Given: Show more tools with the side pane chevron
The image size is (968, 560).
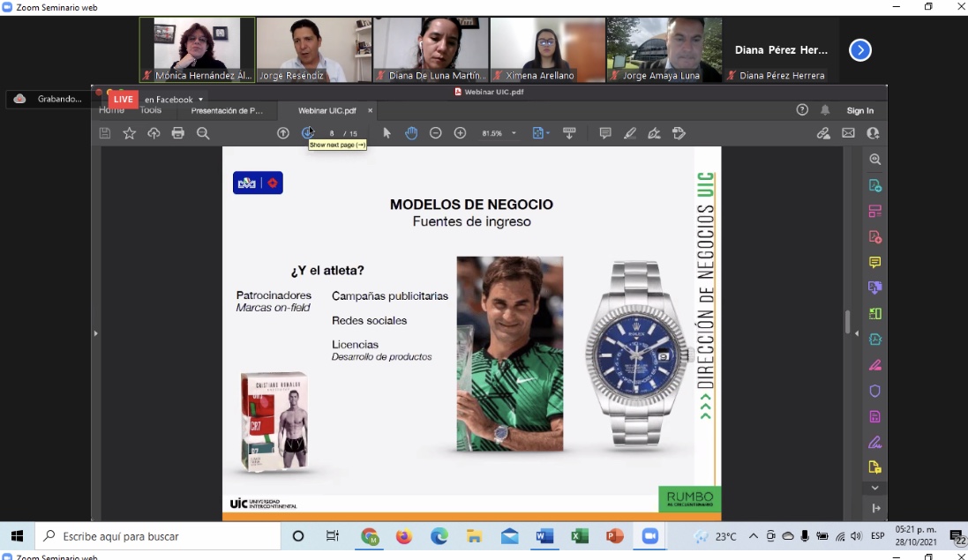Looking at the screenshot, I should click(x=874, y=488).
